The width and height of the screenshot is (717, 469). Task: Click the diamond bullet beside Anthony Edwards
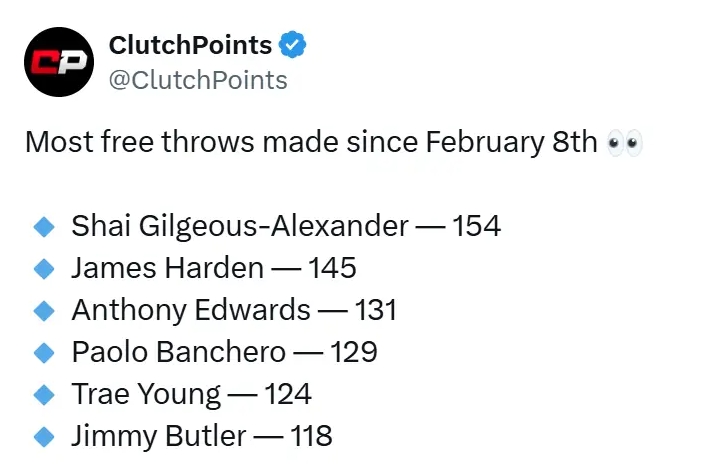click(43, 310)
